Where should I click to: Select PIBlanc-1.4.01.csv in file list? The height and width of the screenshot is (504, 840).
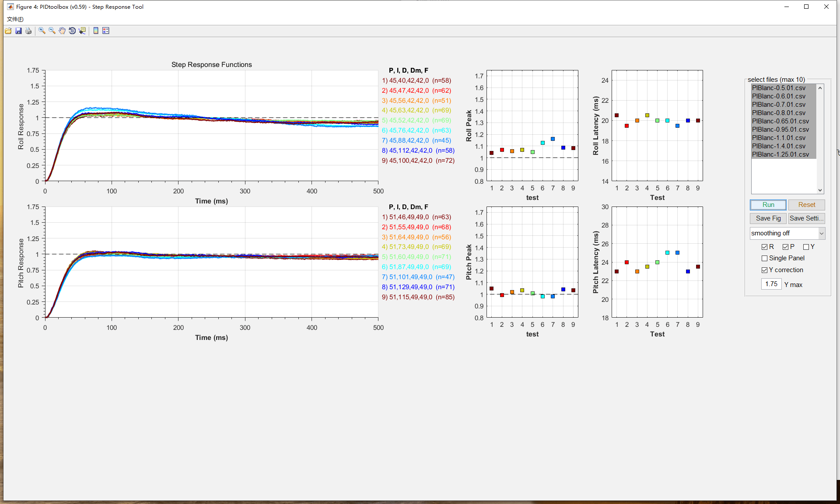[784, 146]
